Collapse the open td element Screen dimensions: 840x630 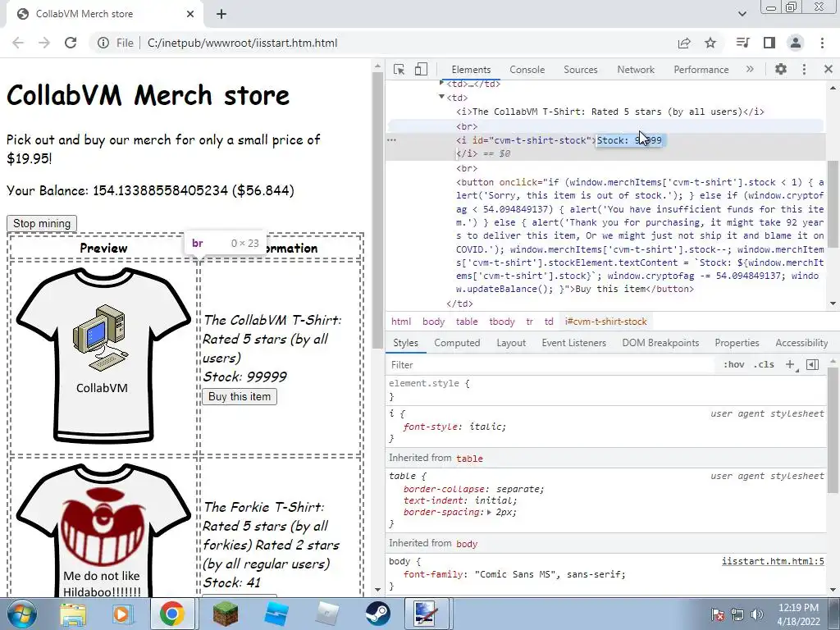(x=441, y=97)
